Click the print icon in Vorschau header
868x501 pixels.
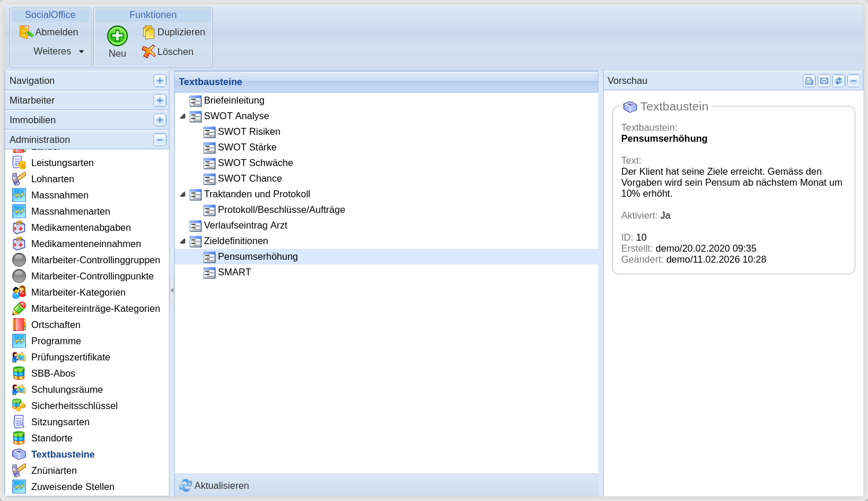tap(809, 81)
